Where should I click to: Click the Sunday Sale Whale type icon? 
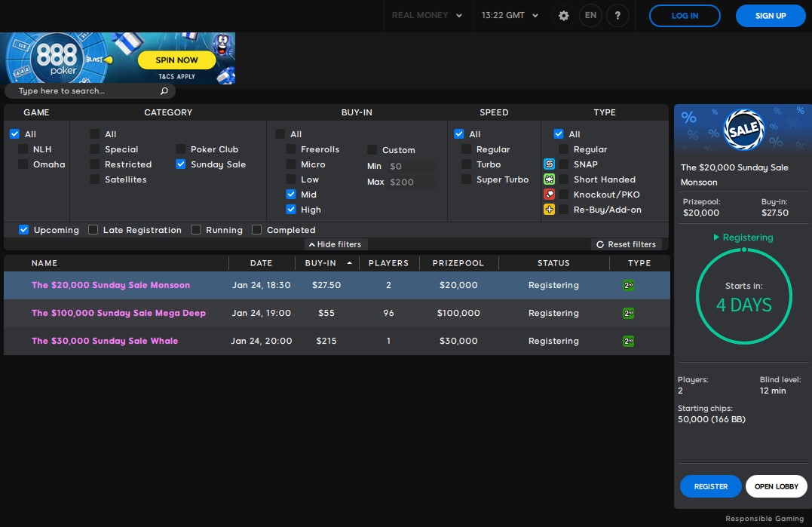[x=628, y=341]
